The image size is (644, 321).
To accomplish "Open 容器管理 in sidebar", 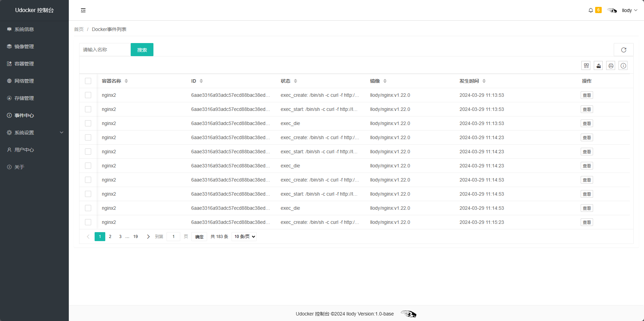I will tap(34, 64).
